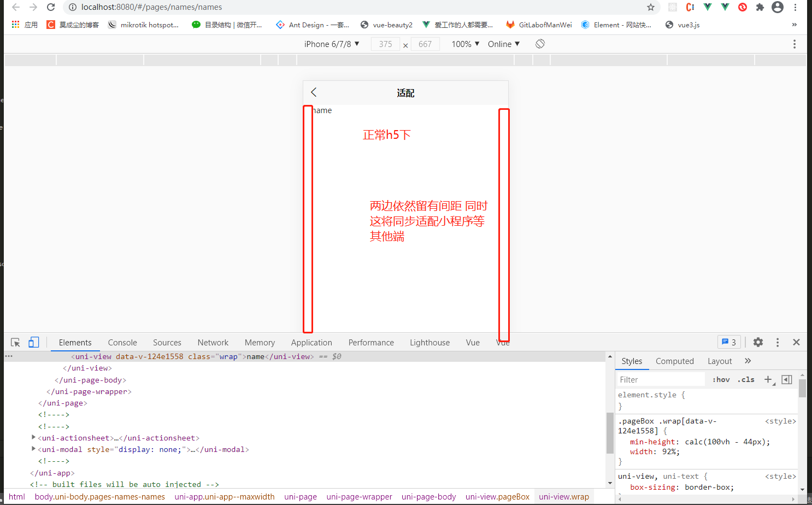The height and width of the screenshot is (505, 812).
Task: Click the Styles pane vertical scrollbar thumb
Action: coord(802,388)
